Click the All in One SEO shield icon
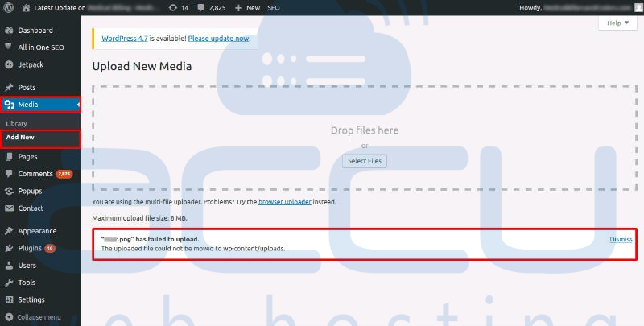644x326 pixels. (8, 47)
